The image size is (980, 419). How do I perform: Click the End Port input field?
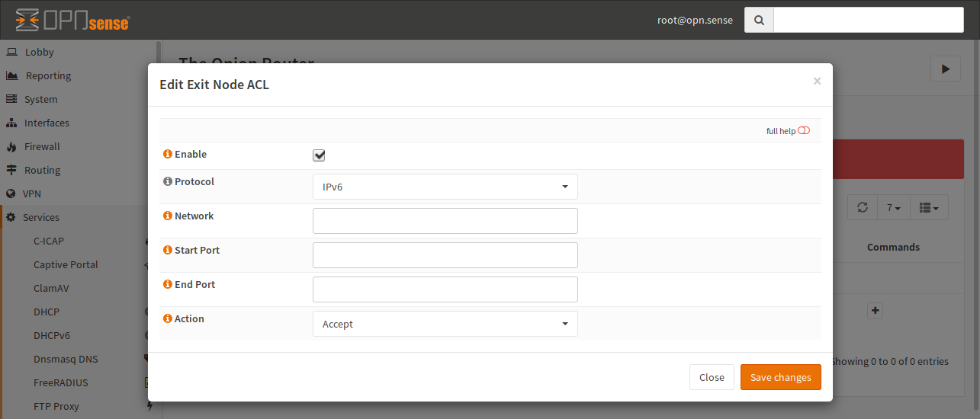tap(445, 289)
